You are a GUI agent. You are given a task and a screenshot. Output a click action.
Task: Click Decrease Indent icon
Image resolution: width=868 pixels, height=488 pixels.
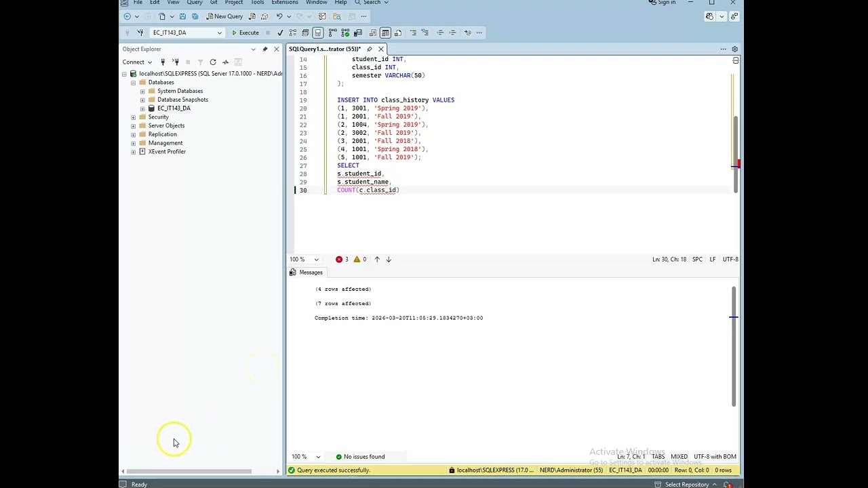pyautogui.click(x=440, y=33)
